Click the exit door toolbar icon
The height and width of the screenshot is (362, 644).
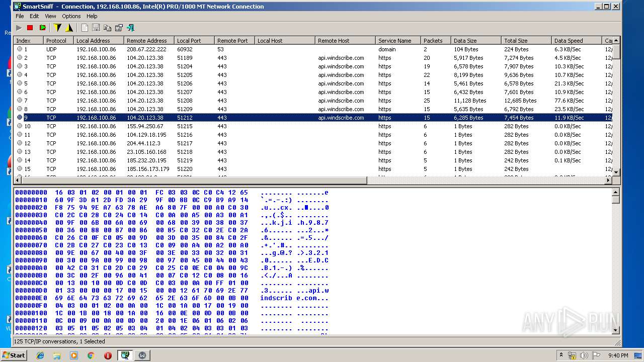130,28
